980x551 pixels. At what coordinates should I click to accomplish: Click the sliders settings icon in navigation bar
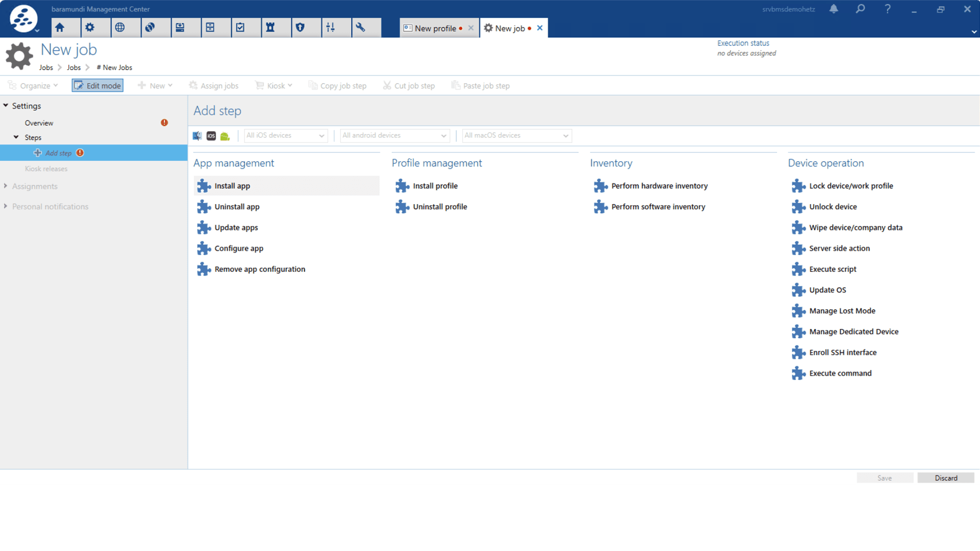pos(330,28)
